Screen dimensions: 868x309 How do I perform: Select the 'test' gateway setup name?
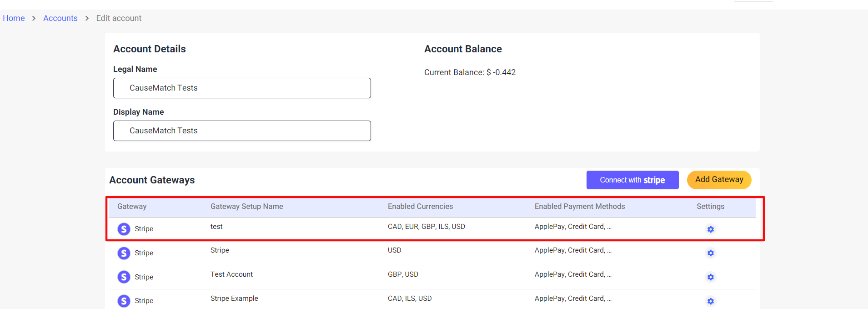216,227
